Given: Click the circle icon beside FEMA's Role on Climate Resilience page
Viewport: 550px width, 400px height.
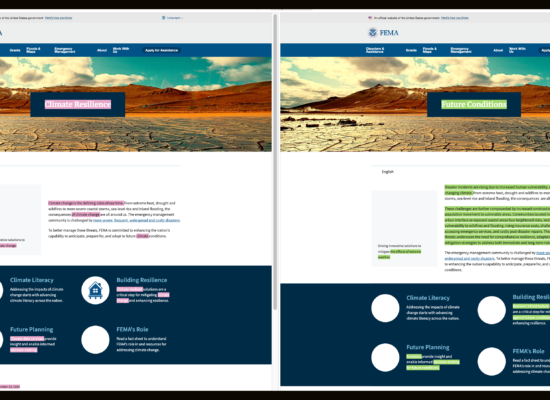Looking at the screenshot, I should [95, 340].
